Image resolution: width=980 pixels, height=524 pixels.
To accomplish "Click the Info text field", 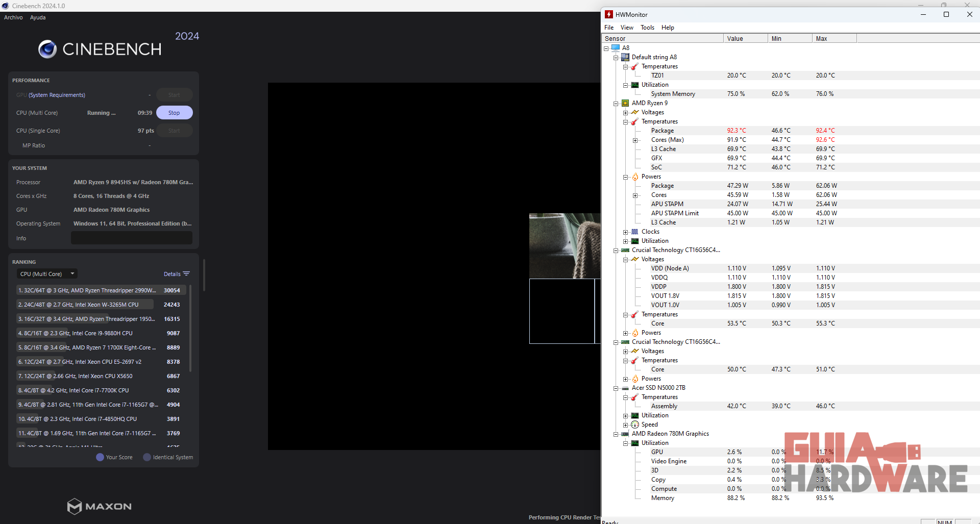I will click(132, 238).
